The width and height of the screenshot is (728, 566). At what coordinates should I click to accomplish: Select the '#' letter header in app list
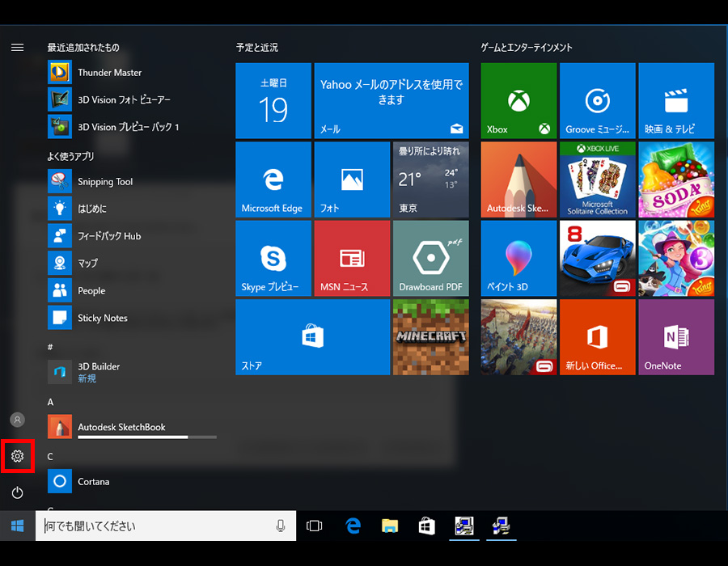[50, 347]
